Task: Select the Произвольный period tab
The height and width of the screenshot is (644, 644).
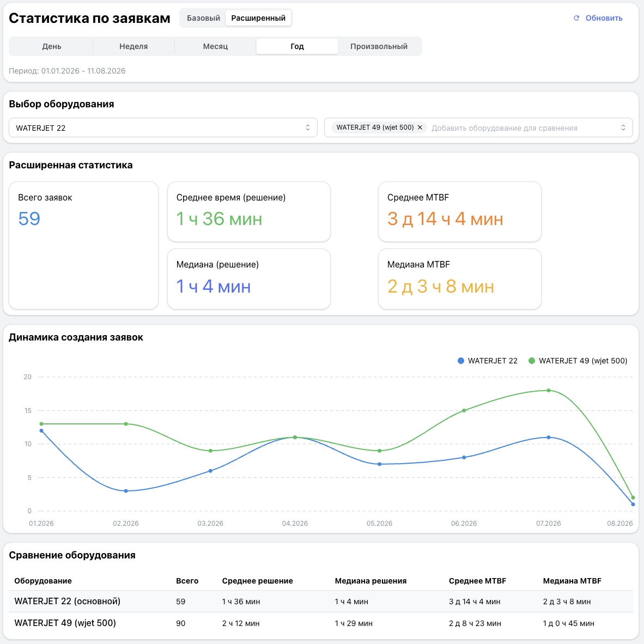Action: (379, 46)
